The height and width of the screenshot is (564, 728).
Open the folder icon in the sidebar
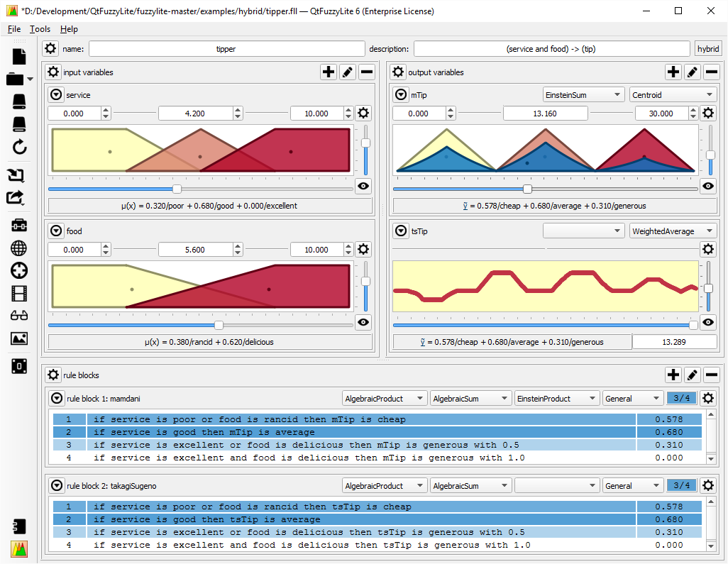(x=16, y=79)
